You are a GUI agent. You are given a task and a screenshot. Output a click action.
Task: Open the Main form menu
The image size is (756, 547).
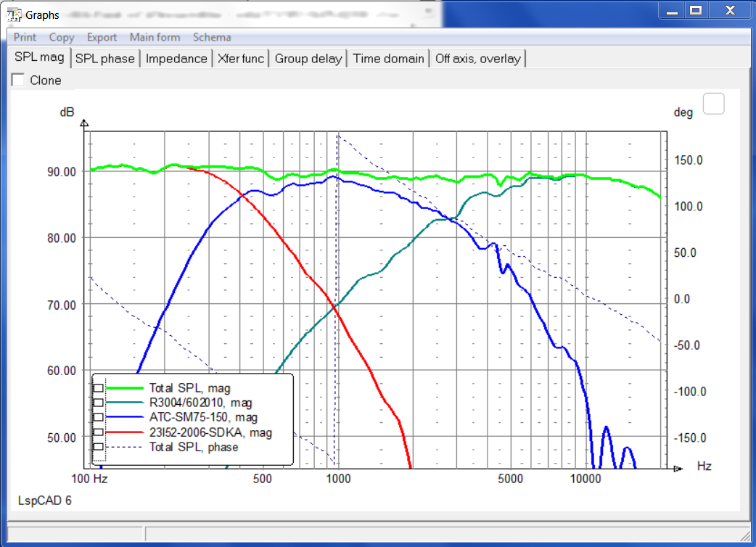pyautogui.click(x=154, y=38)
